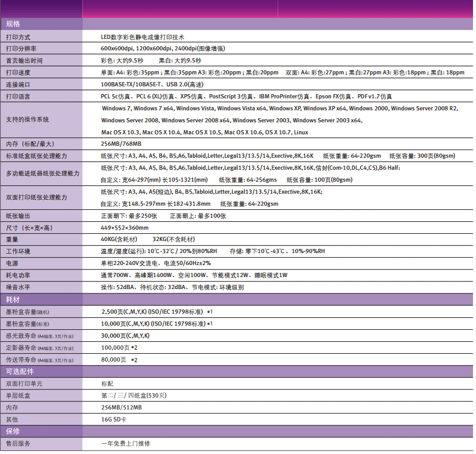Select the 双面打印单元 row label
The height and width of the screenshot is (454, 476).
[x=24, y=383]
